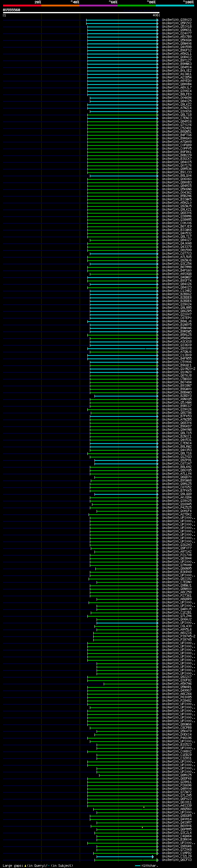Open the UniRef100_Q5PZV2 hit
The image size is (197, 868).
(176, 23)
